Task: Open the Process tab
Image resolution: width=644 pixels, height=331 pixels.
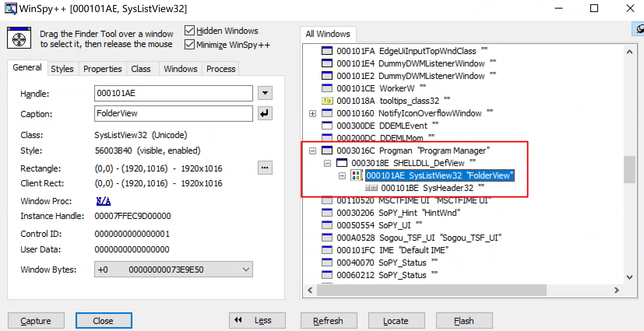Action: click(x=221, y=69)
